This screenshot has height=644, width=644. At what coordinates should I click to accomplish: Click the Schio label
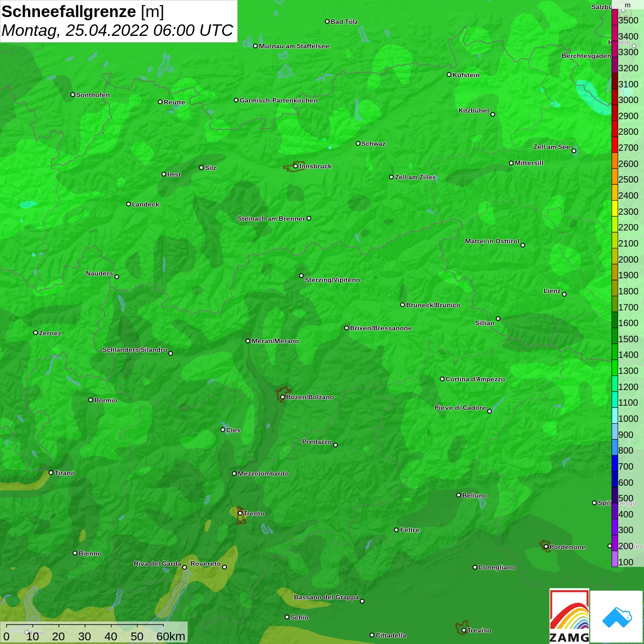coord(299,617)
